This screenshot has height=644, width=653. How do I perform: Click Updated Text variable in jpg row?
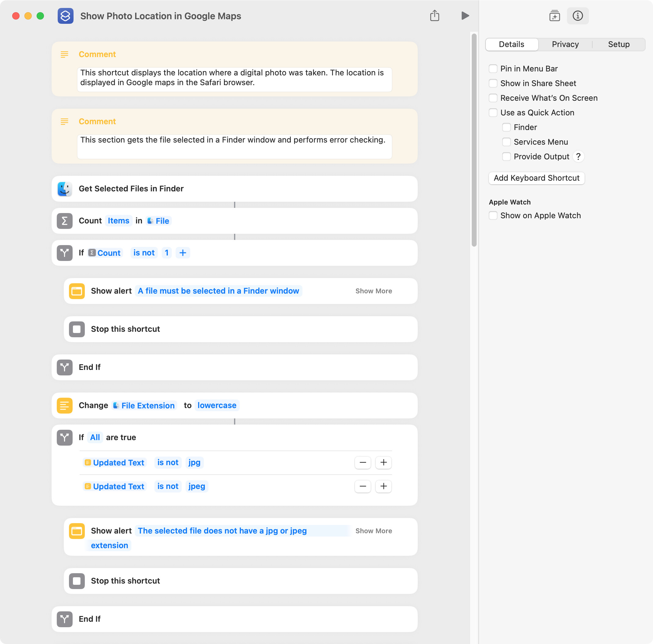[114, 463]
